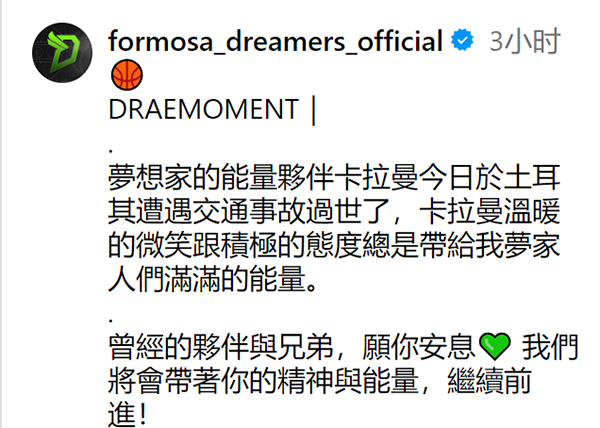This screenshot has width=600, height=428.
Task: Click the text 人們滿滿的能量。
Action: coord(213,279)
